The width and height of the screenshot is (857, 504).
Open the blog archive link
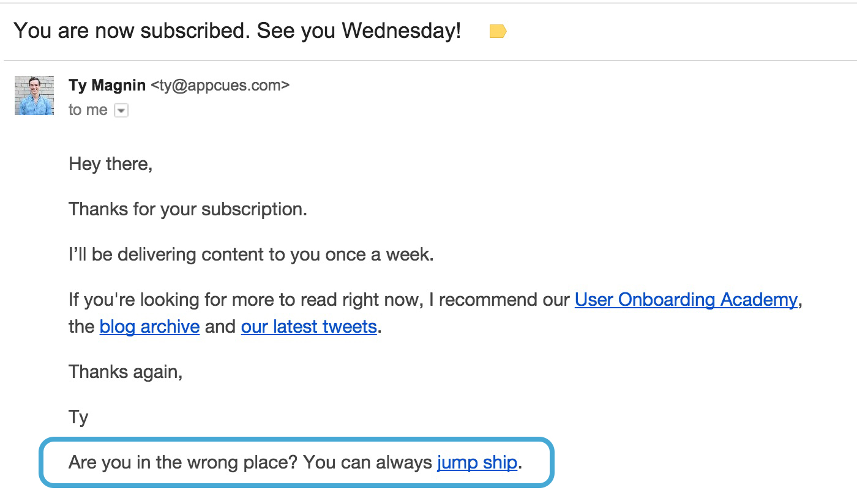pos(149,327)
